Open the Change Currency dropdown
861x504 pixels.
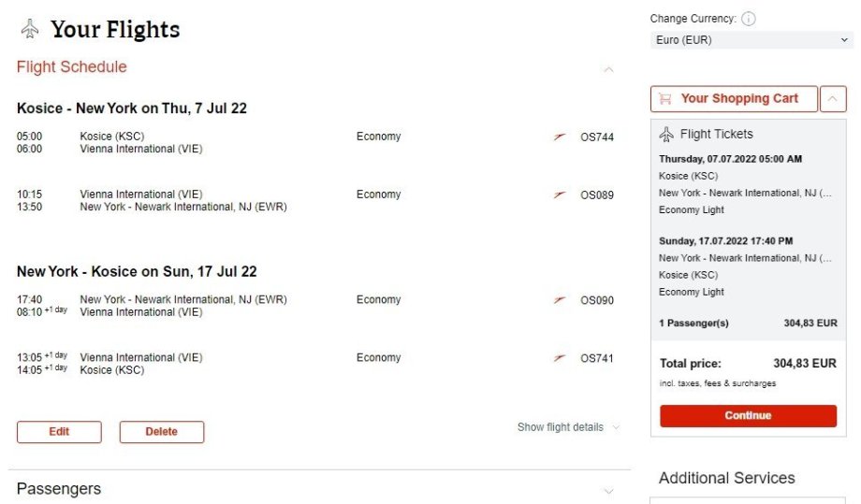[x=752, y=40]
